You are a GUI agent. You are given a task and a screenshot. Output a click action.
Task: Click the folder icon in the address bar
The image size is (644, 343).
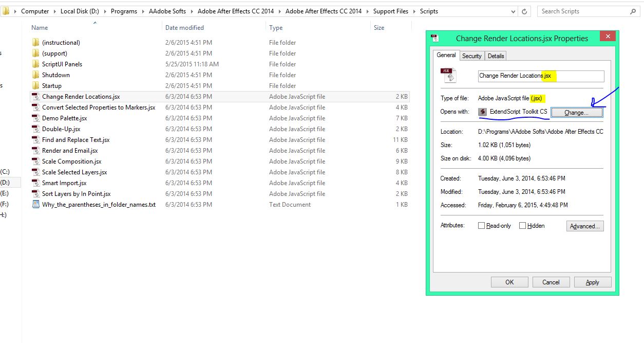(x=6, y=11)
